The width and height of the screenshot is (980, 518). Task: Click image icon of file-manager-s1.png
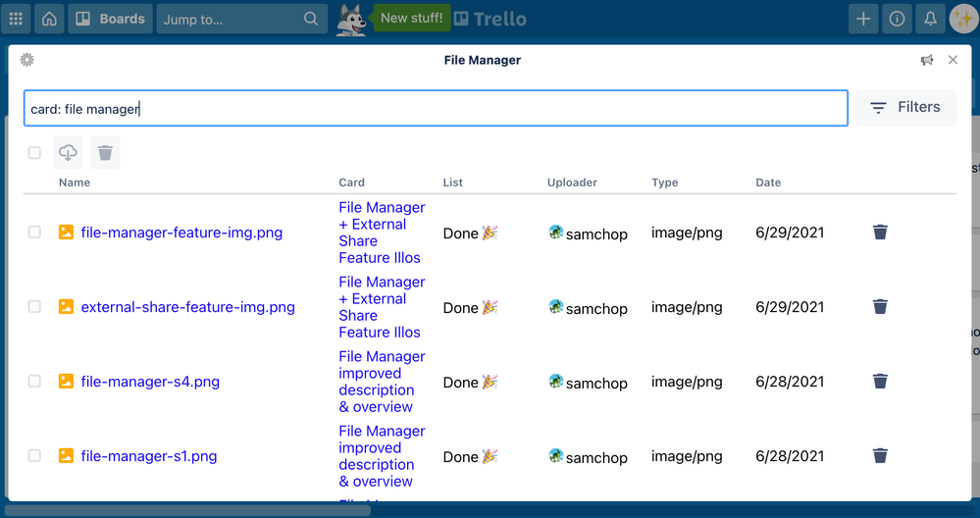(x=66, y=455)
